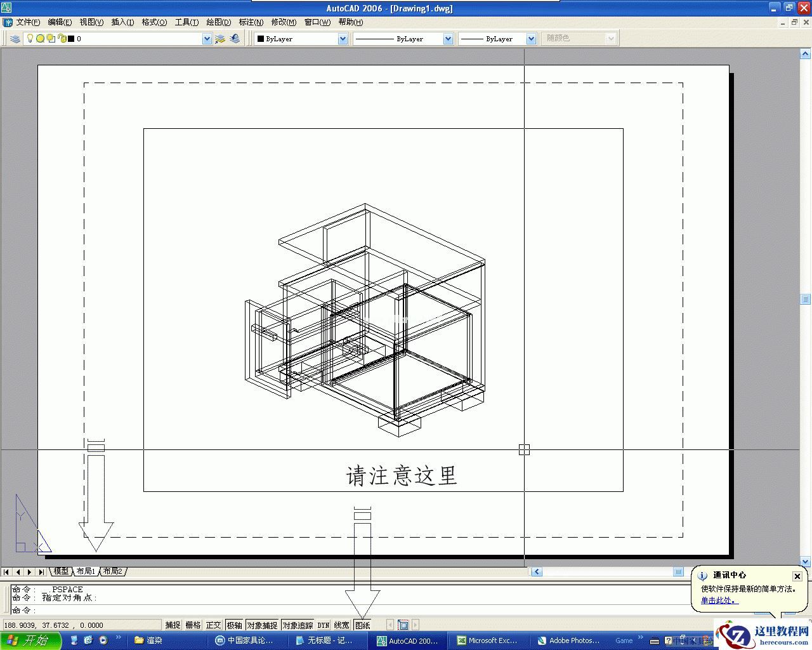Viewport: 812px width, 650px height.
Task: Click Make Object's Layer Current icon
Action: [x=220, y=39]
